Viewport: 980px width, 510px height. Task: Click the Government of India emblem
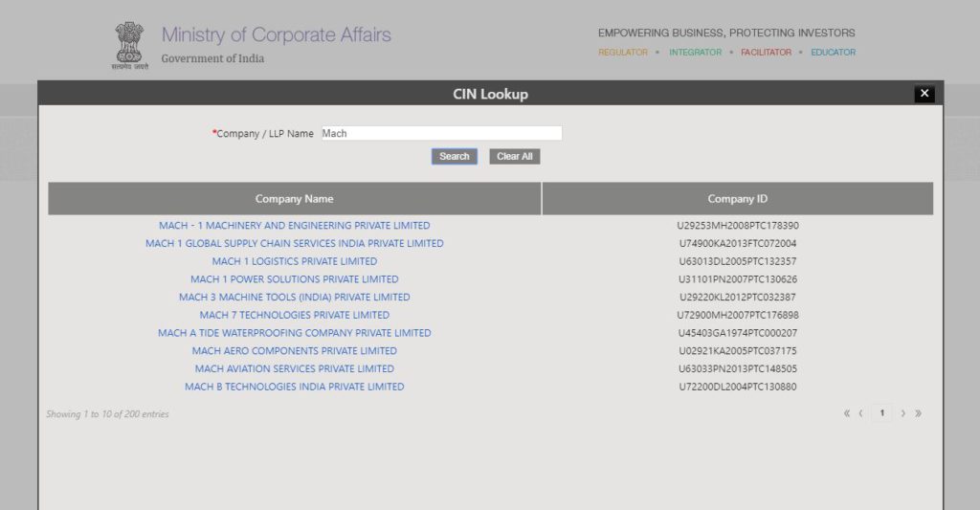coord(128,46)
